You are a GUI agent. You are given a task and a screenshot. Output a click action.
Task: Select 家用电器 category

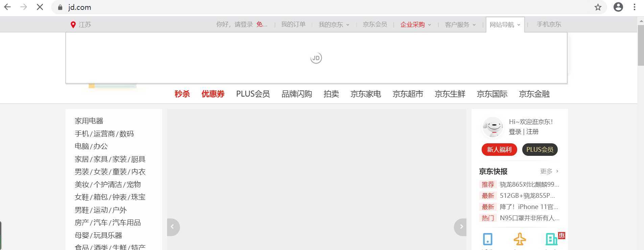click(x=89, y=121)
